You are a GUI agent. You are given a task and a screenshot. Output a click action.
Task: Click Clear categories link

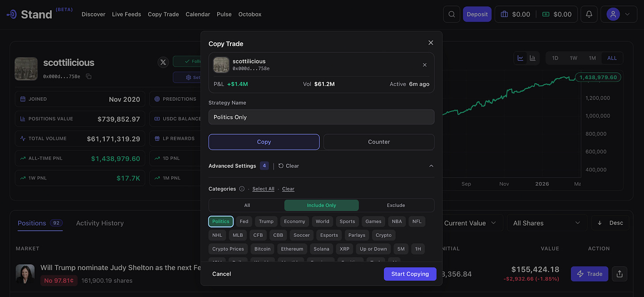(x=288, y=189)
